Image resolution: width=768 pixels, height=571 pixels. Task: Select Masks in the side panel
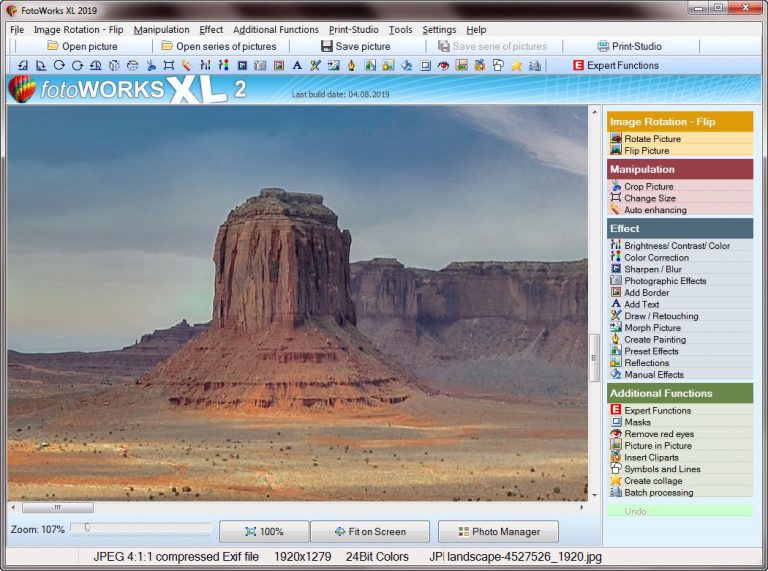pos(680,422)
